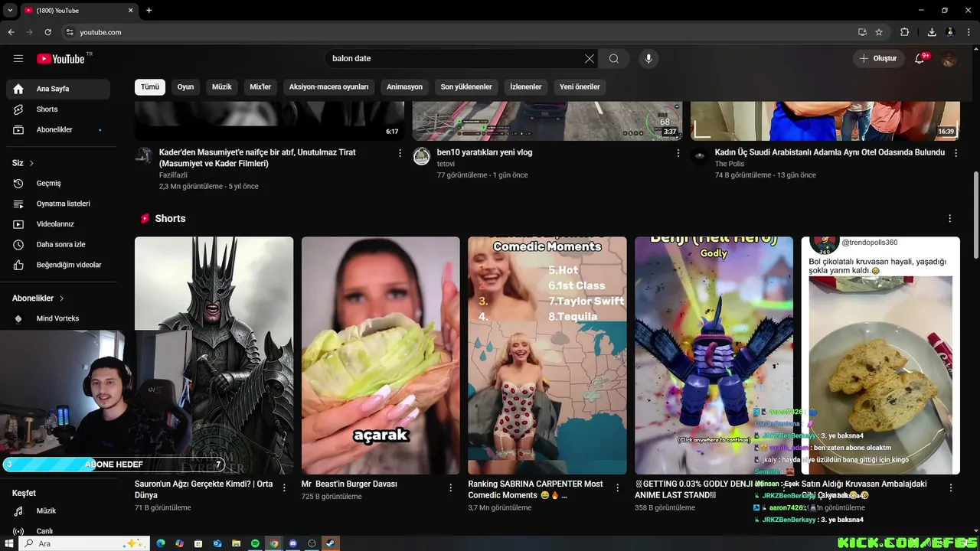Viewport: 980px width, 551px height.
Task: Open Microsoft Edge from the taskbar
Action: (x=161, y=543)
